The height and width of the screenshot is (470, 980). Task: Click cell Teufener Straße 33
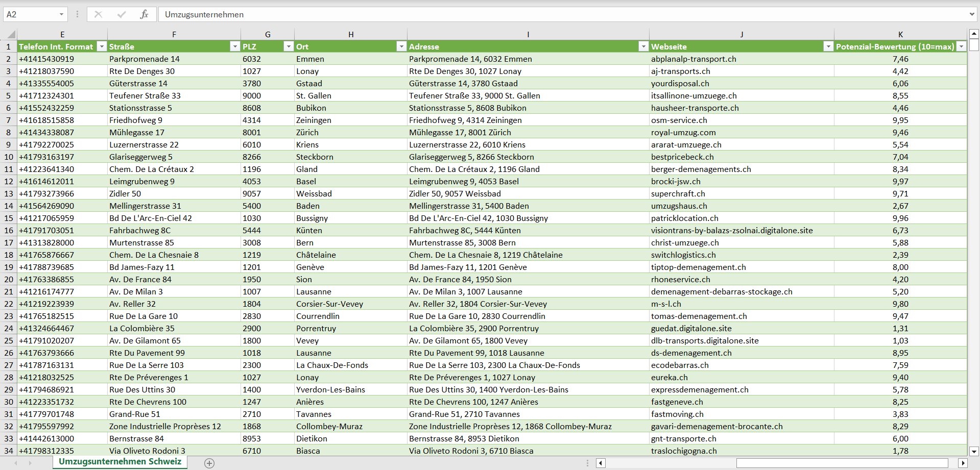tap(174, 95)
